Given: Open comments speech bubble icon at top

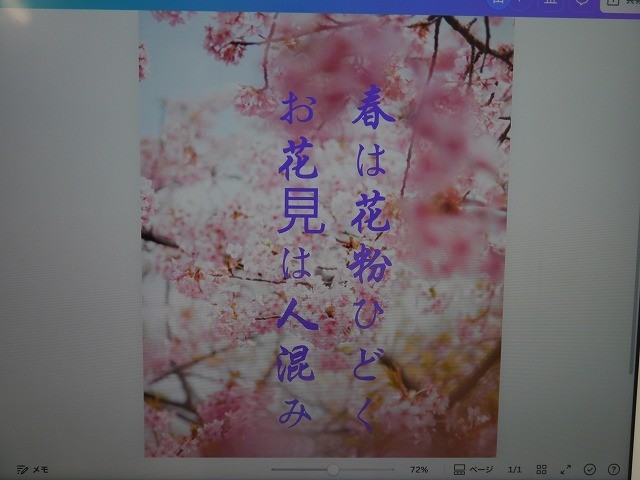Looking at the screenshot, I should (x=580, y=3).
